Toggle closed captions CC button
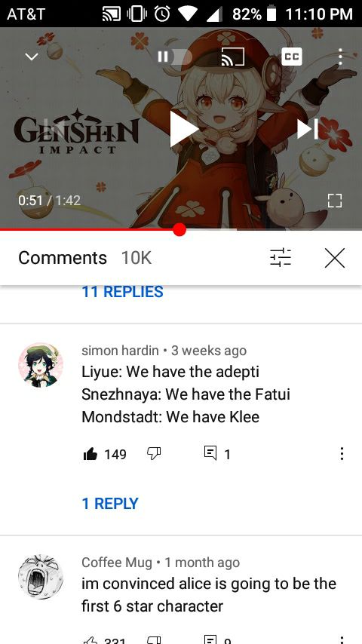362x644 pixels. [x=292, y=57]
